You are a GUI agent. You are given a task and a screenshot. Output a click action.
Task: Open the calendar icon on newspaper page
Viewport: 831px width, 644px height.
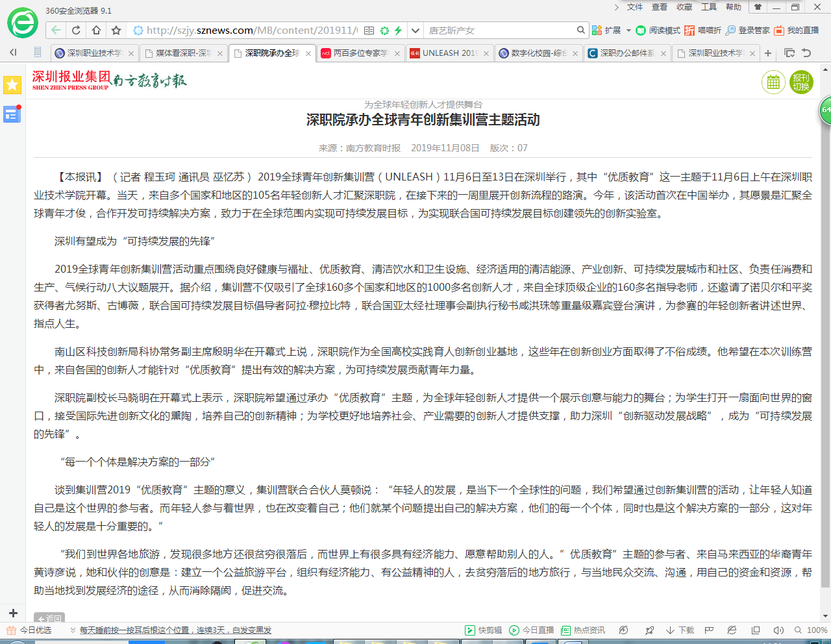pos(773,82)
